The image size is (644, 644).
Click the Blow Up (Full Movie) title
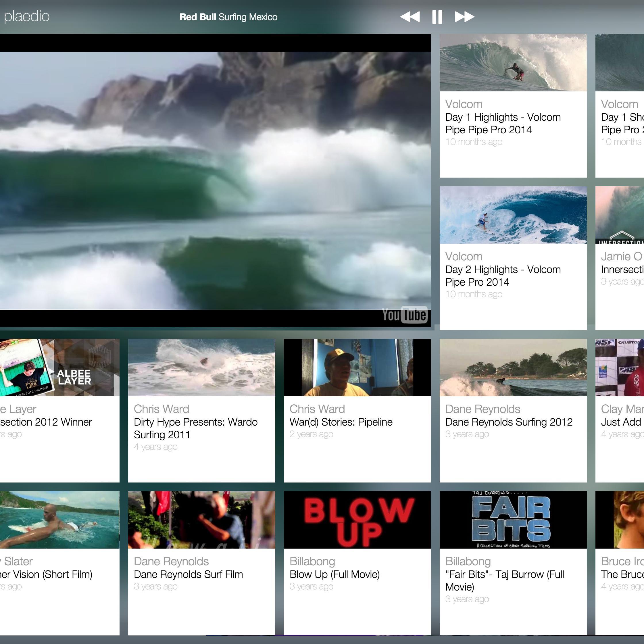(335, 574)
